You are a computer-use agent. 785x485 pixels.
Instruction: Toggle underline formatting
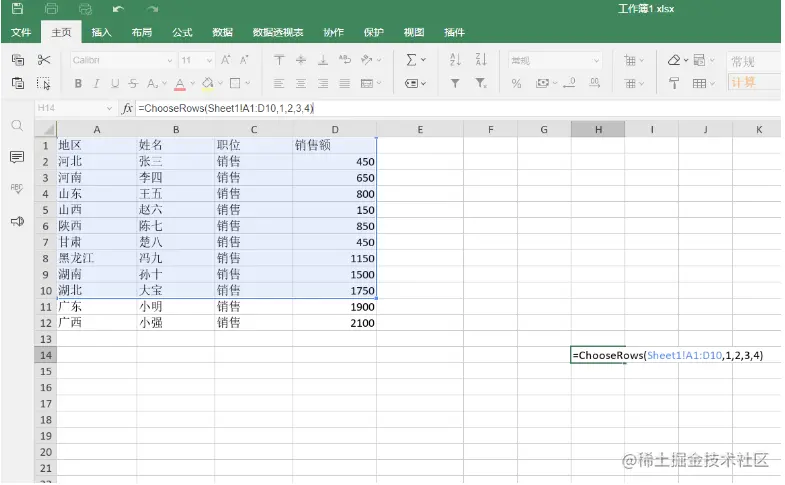point(115,84)
